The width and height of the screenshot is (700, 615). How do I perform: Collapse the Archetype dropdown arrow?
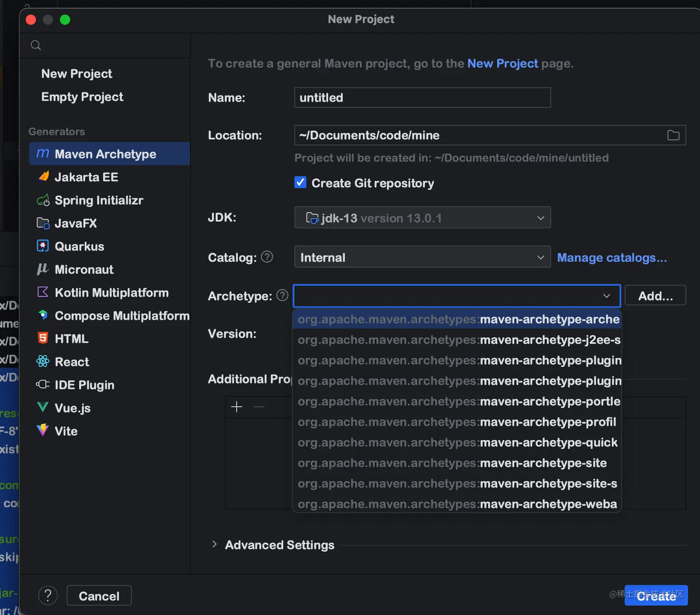(606, 296)
